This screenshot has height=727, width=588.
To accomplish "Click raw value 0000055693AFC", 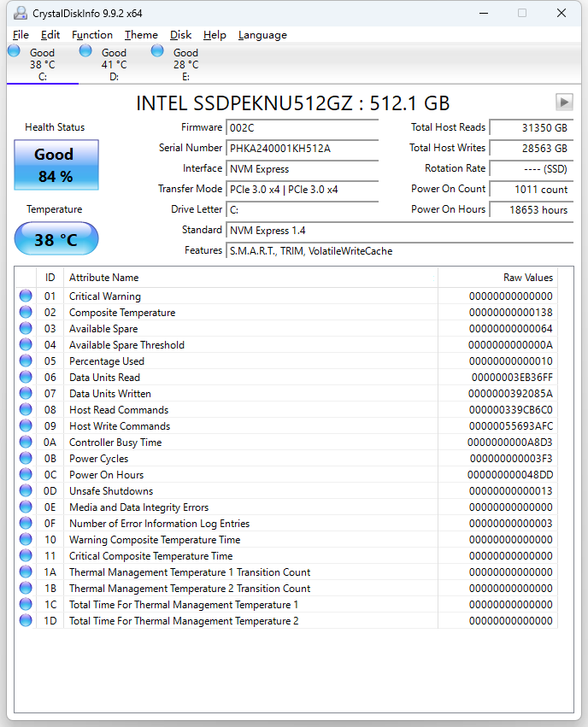I will point(511,426).
